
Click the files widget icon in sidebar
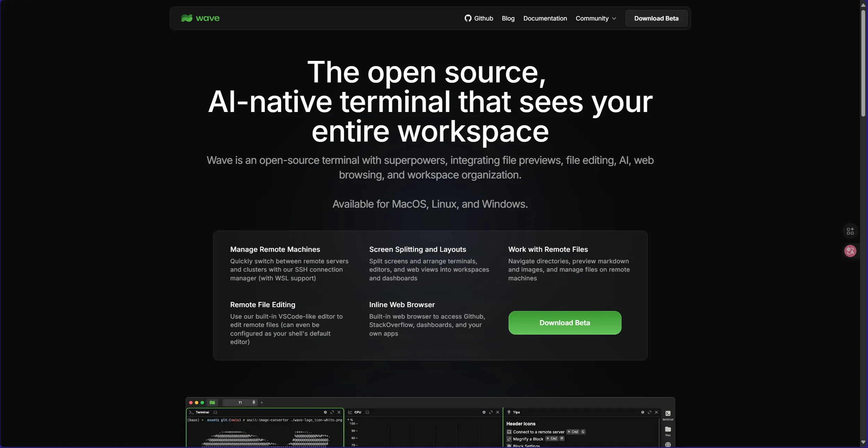point(668,430)
